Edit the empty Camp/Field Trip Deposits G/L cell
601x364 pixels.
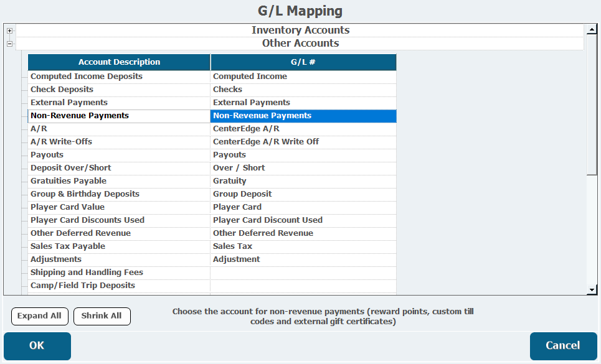coord(303,286)
